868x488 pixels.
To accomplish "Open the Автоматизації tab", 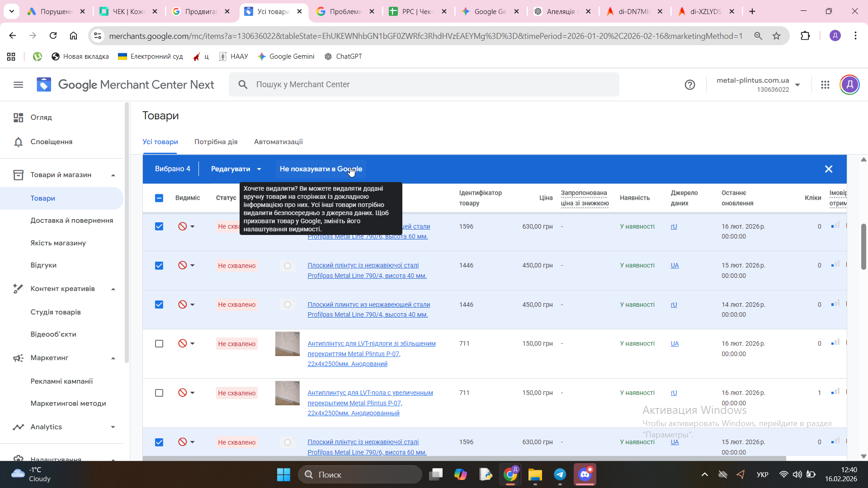I will tap(278, 142).
